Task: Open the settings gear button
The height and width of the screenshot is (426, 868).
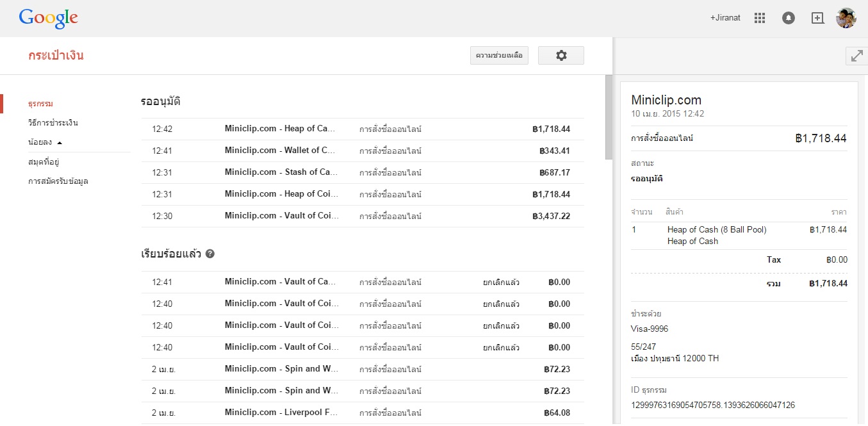Action: coord(561,56)
